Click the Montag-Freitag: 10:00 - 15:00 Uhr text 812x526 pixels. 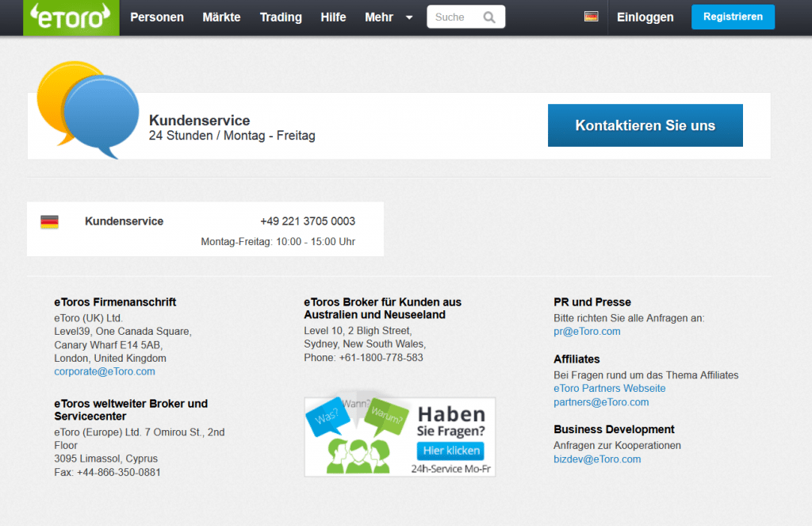pos(278,241)
